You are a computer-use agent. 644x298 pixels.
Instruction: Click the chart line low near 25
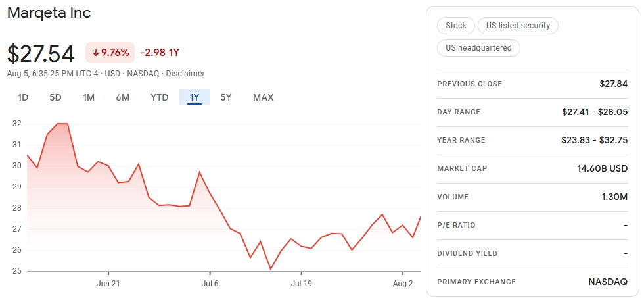point(271,269)
